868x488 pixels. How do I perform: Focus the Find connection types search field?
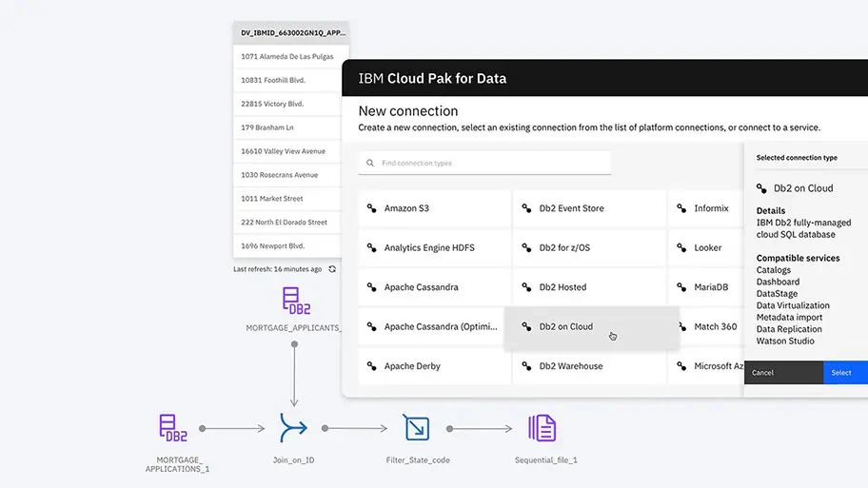[x=484, y=164]
